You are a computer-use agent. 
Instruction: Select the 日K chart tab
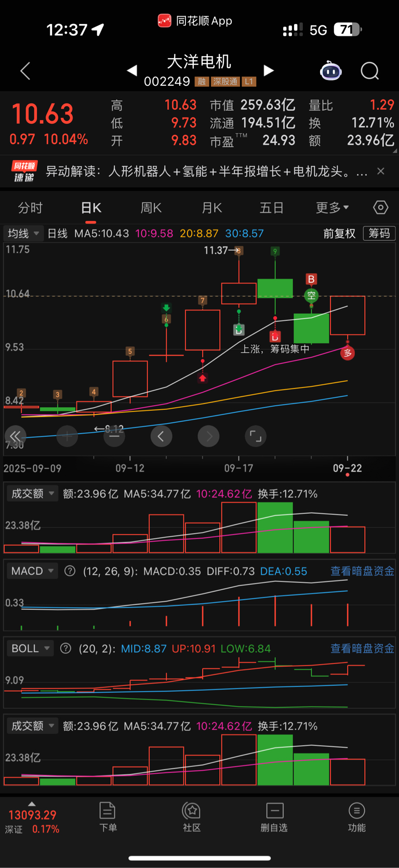(91, 208)
